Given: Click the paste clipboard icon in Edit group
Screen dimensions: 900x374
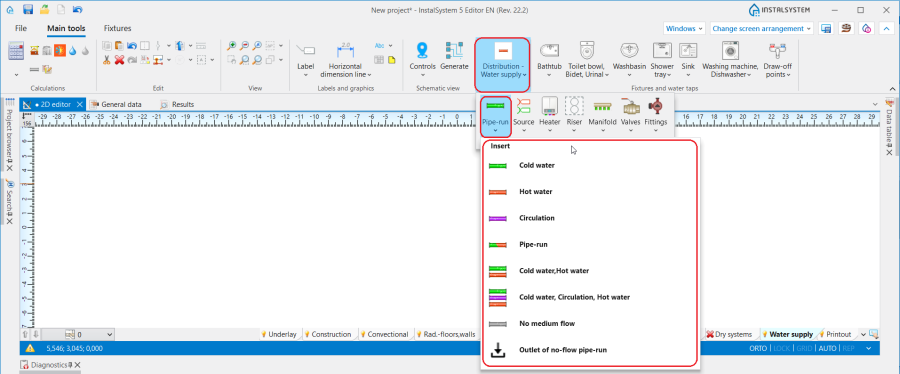Looking at the screenshot, I should (119, 45).
